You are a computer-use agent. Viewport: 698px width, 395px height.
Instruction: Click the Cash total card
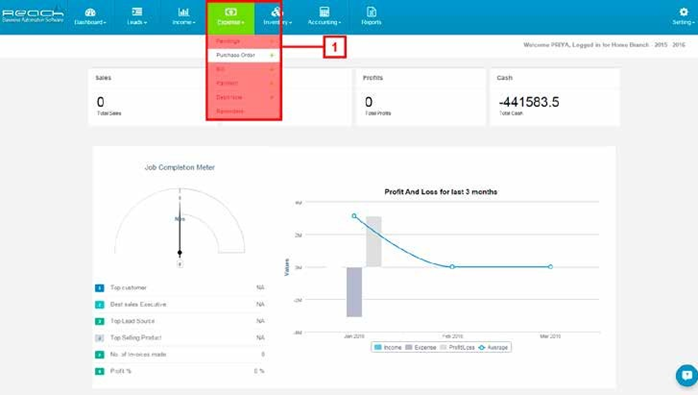pyautogui.click(x=555, y=97)
